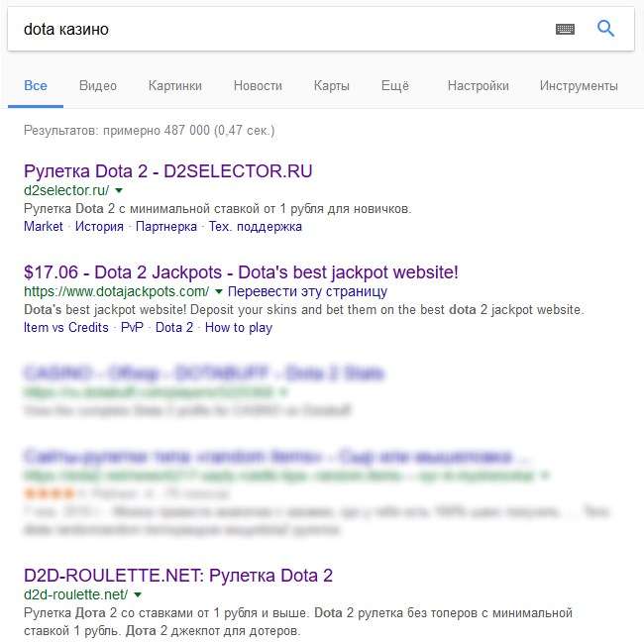This screenshot has width=644, height=644.
Task: Click Перевести эту страницу link
Action: click(307, 291)
